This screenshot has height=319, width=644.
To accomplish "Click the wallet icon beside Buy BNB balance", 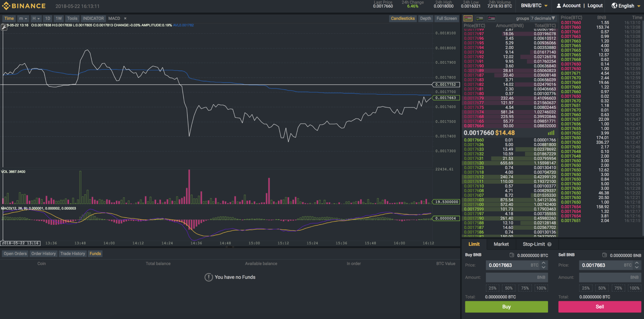I will [512, 255].
